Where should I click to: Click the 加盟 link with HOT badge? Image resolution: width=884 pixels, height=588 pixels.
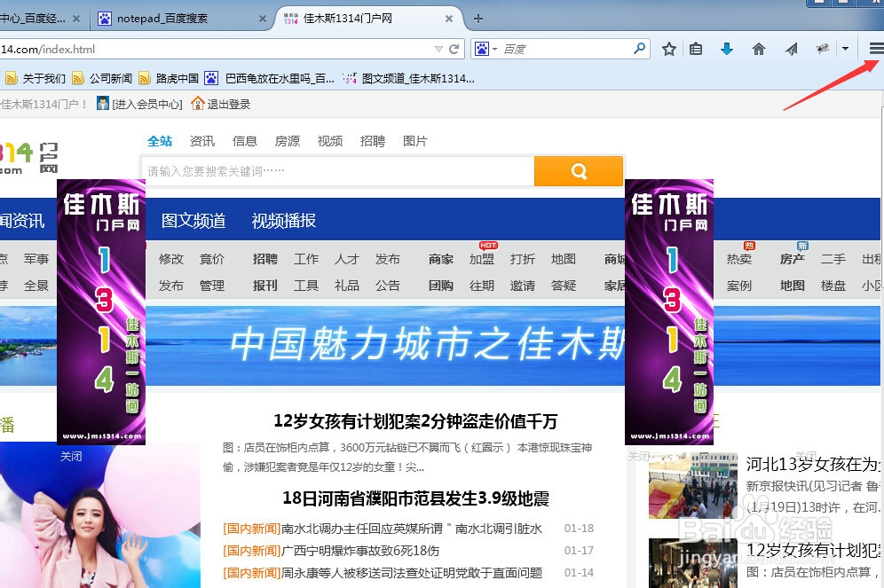pos(482,259)
